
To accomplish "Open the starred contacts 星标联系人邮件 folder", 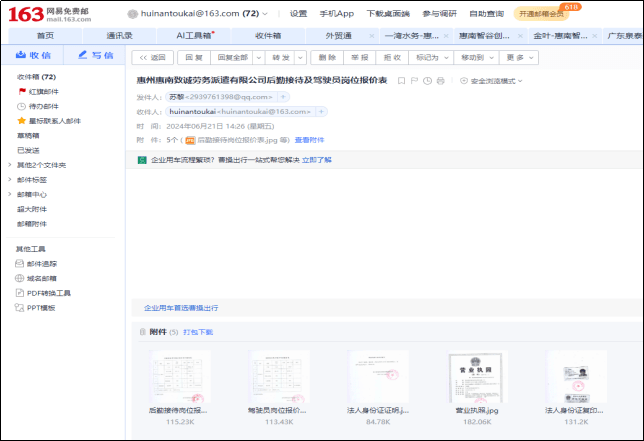I will 54,120.
